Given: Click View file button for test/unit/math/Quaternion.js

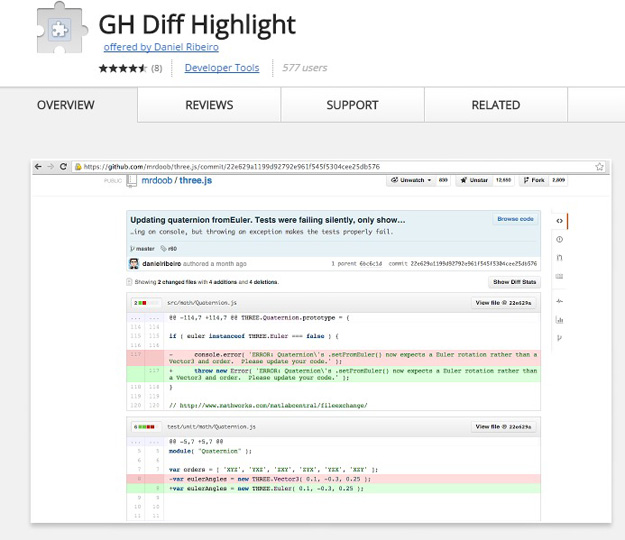Looking at the screenshot, I should tap(503, 427).
